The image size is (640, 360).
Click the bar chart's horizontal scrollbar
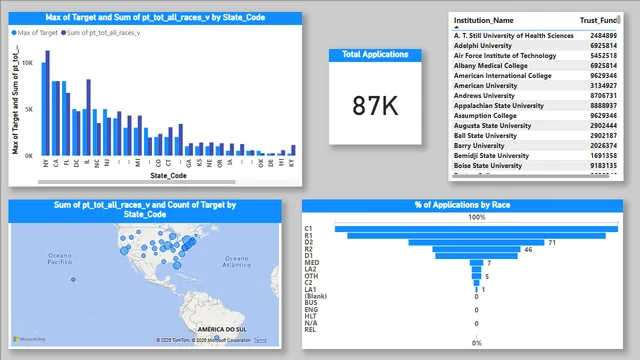136,182
